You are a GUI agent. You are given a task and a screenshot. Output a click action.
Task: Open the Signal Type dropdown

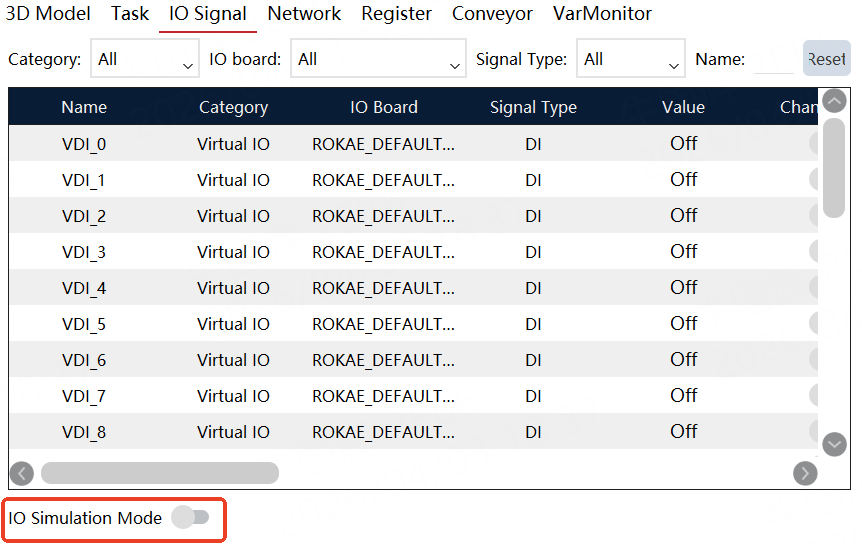632,60
